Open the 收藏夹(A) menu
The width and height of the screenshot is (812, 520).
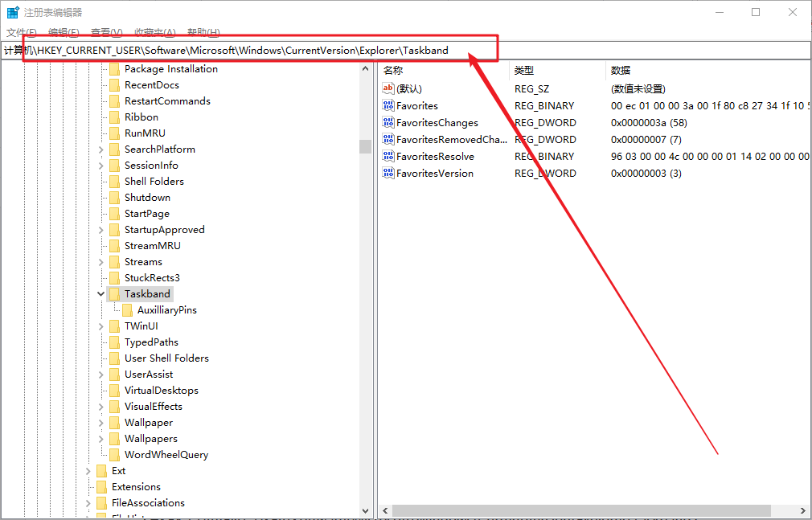154,32
